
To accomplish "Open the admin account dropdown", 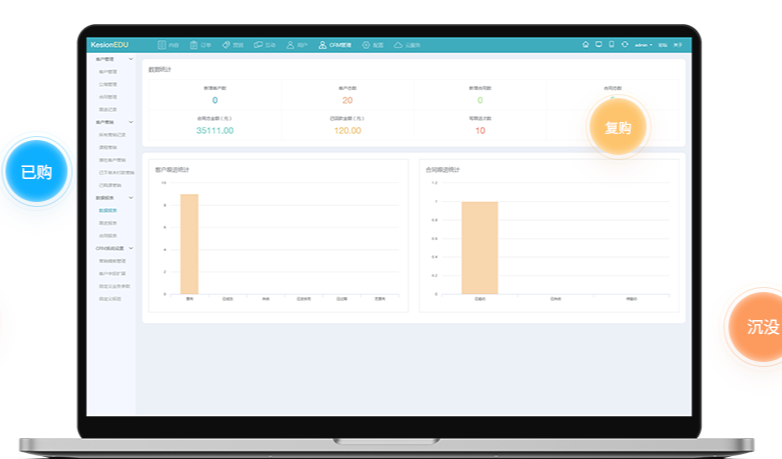I will [643, 45].
